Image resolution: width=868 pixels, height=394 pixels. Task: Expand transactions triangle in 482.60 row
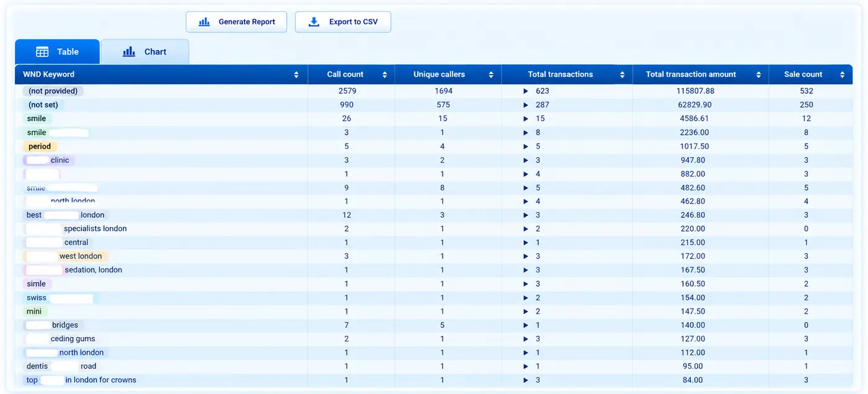(x=526, y=187)
